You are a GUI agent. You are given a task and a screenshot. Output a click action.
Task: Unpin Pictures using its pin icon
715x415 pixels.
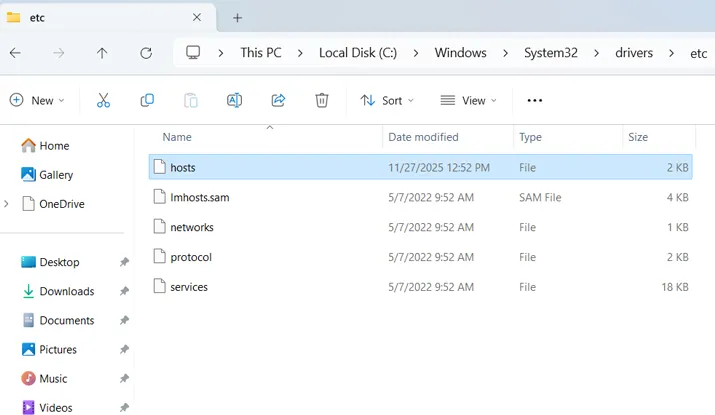(x=124, y=350)
